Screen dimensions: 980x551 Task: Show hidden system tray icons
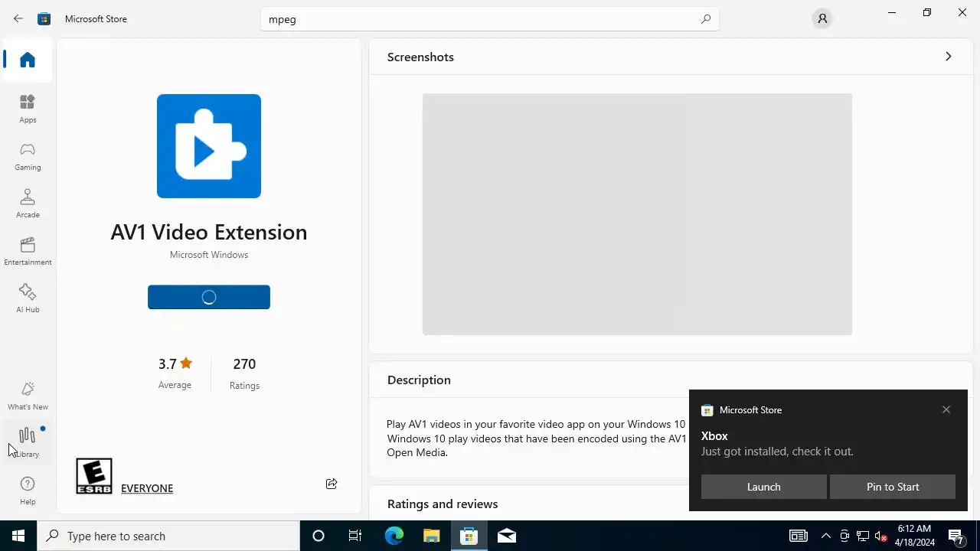826,536
